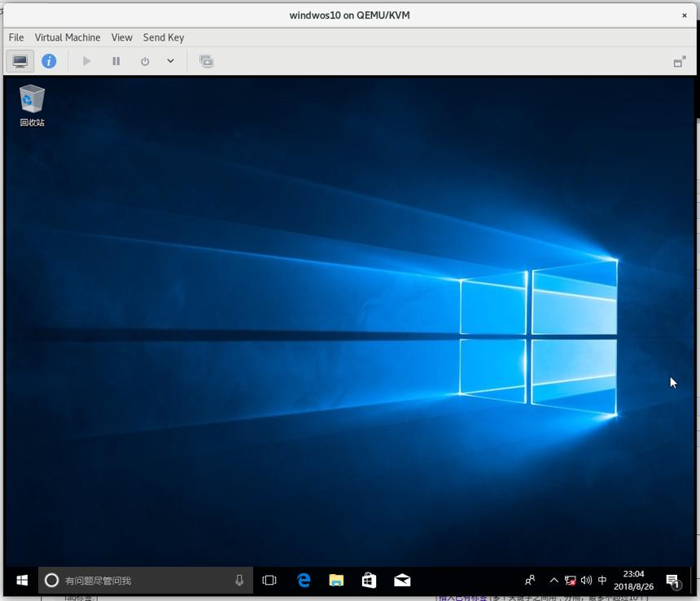Open the View menu

click(x=122, y=37)
